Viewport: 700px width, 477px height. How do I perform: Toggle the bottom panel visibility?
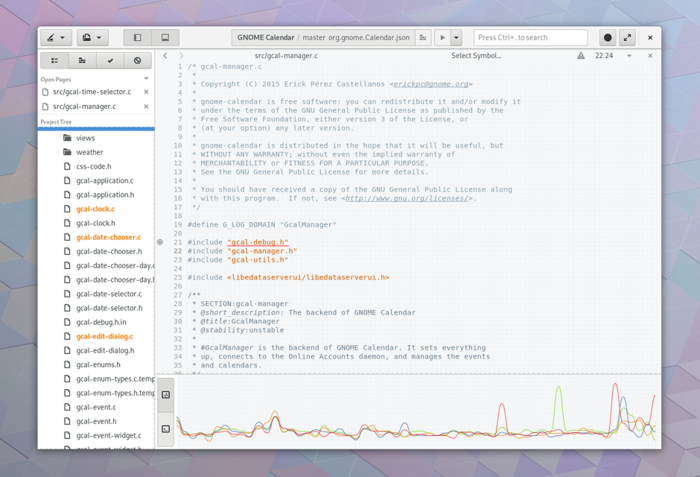(165, 38)
